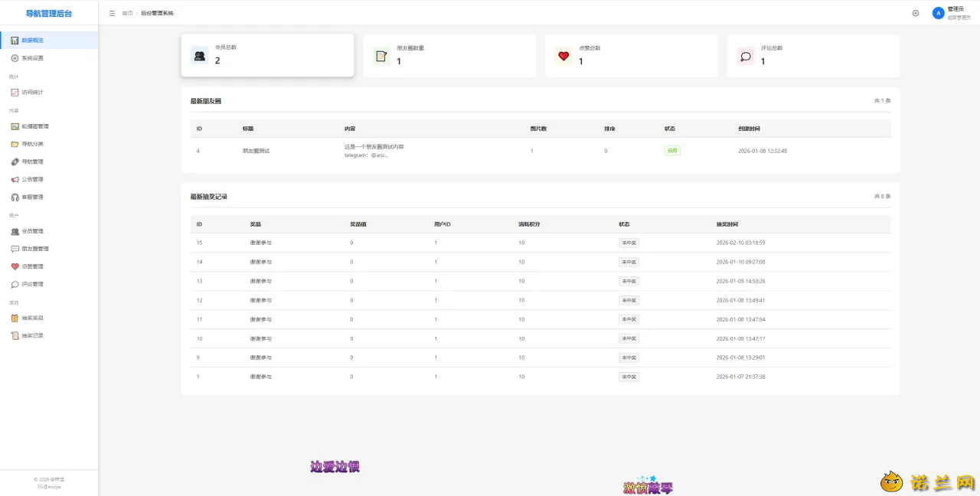Click the members icon on 会员总数 card
The width and height of the screenshot is (980, 496).
[x=199, y=55]
